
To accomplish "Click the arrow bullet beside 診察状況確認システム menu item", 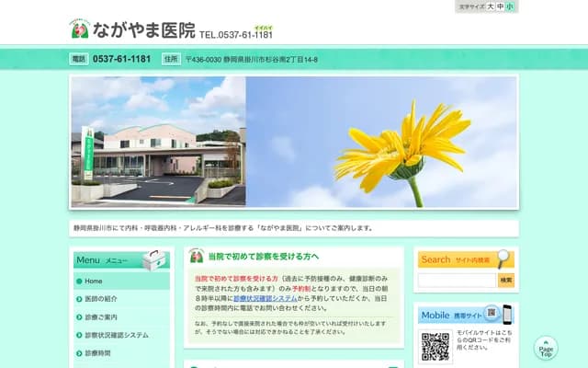I will click(x=79, y=335).
